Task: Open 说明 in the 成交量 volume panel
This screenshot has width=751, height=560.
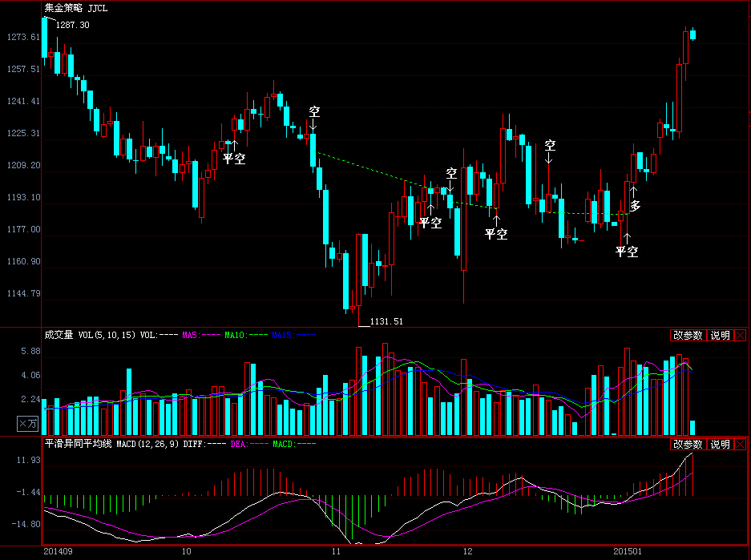Action: point(720,335)
